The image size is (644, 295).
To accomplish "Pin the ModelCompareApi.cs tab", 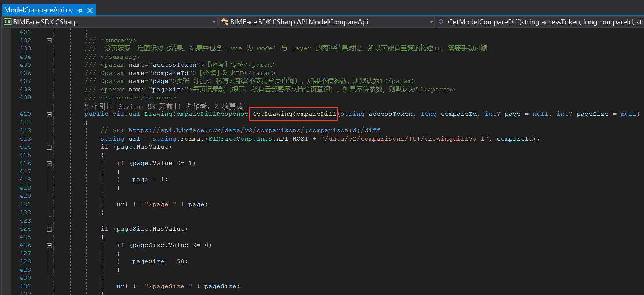I will (80, 11).
